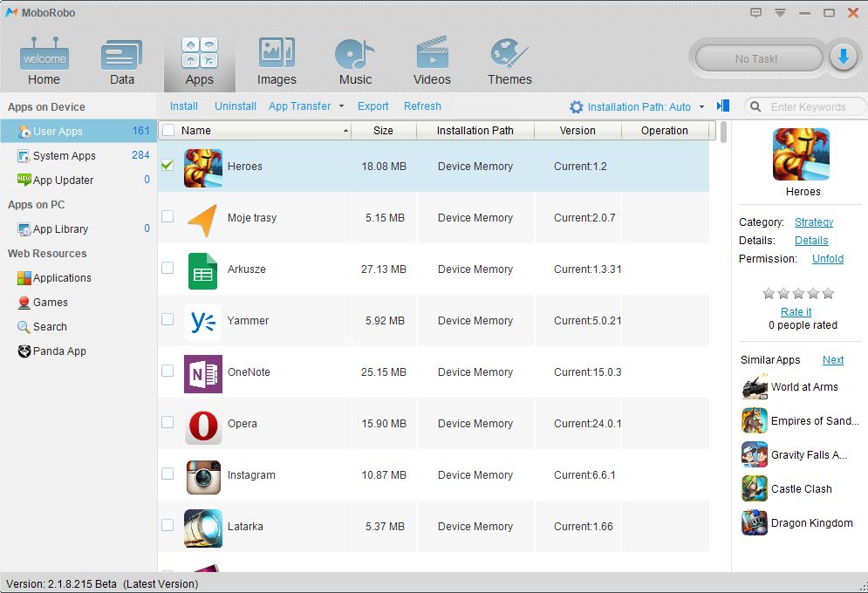Collapse the details side panel toggle
868x593 pixels.
[723, 106]
